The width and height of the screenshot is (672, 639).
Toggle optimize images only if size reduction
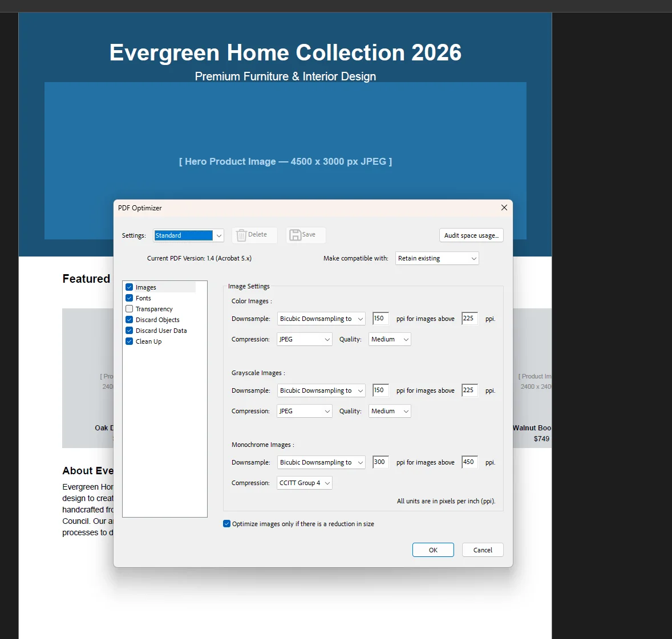click(x=226, y=524)
